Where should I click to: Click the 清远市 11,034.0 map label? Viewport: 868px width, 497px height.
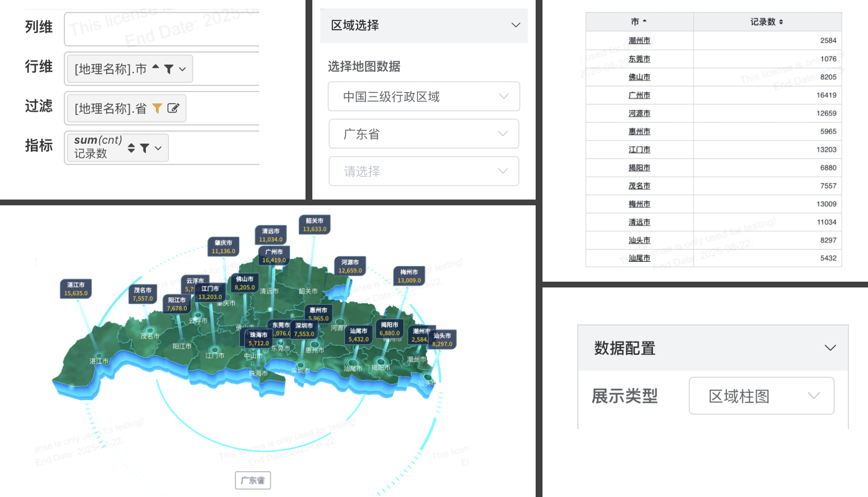tap(271, 235)
